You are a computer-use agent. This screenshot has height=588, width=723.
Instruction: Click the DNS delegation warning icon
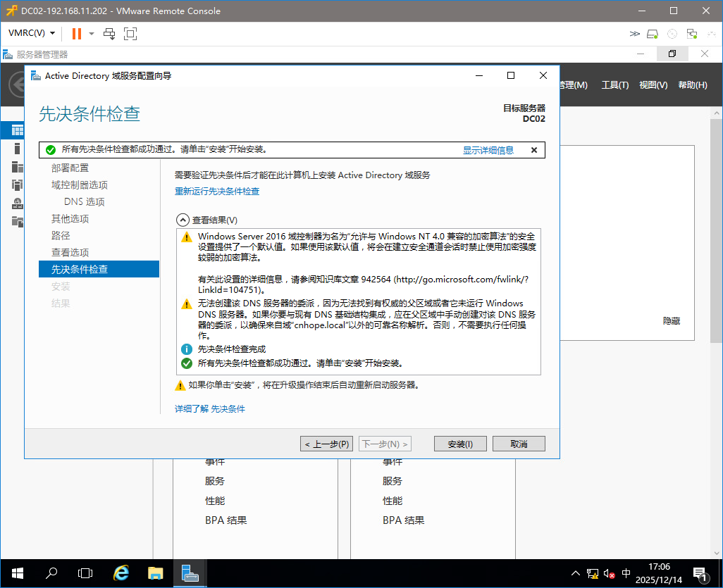pos(186,304)
